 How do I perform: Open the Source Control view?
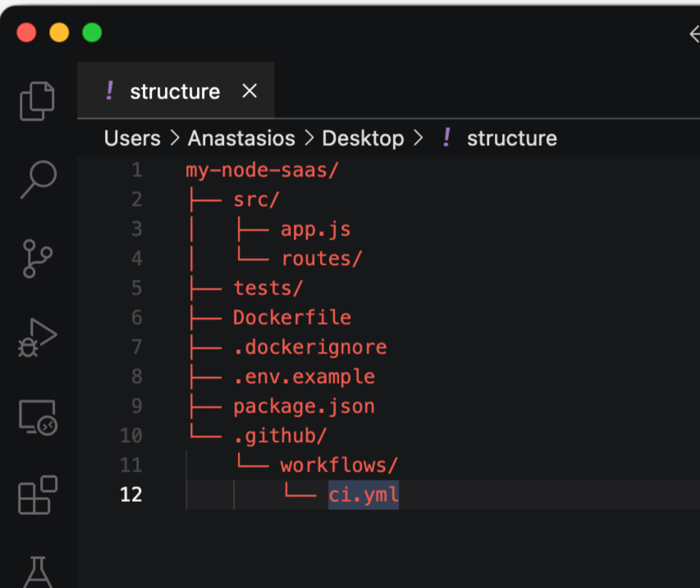pos(38,258)
